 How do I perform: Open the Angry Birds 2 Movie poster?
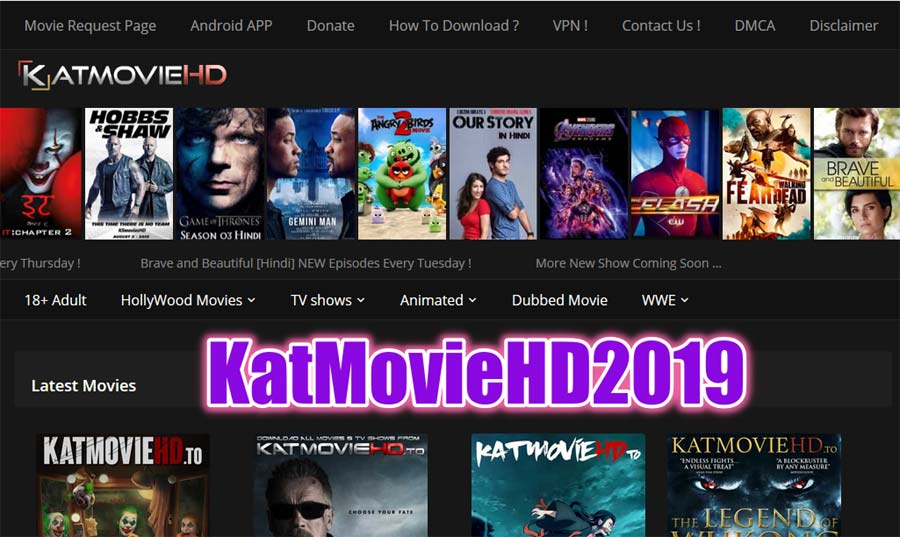(402, 174)
